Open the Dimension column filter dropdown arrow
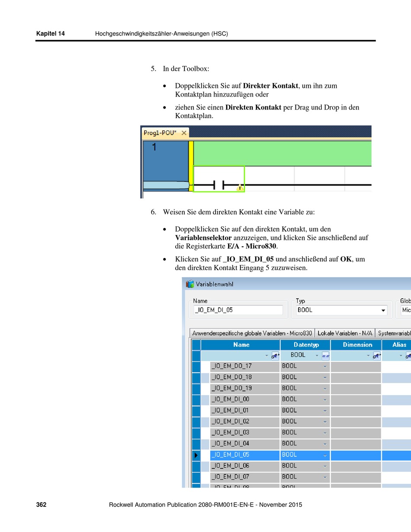Viewport: 411px width, 532px height. click(369, 356)
